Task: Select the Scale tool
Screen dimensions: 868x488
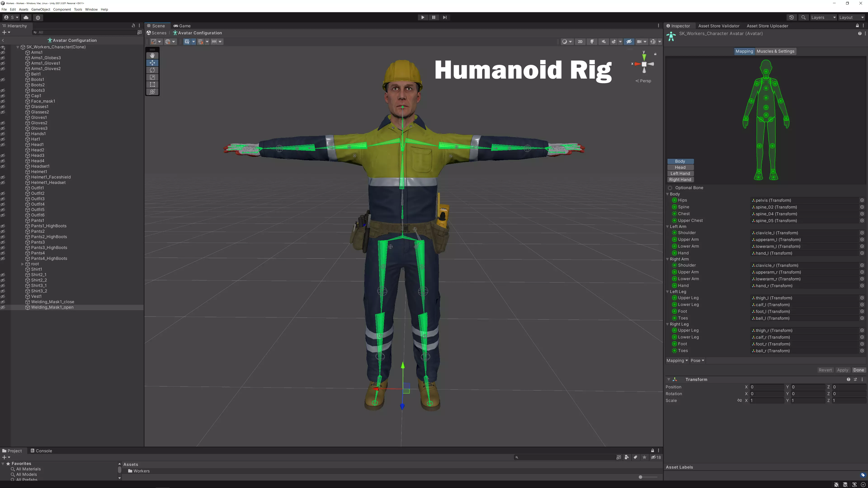Action: 152,77
